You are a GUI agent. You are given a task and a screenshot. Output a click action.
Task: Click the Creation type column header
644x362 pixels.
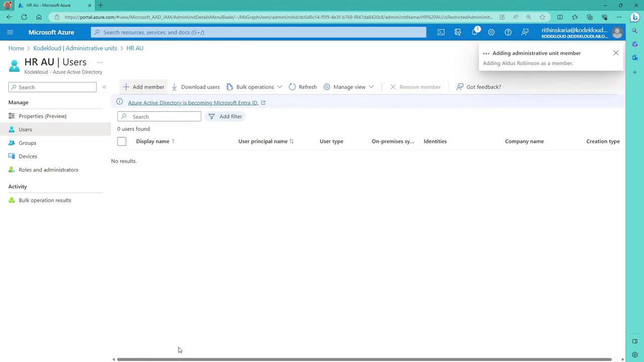(603, 141)
